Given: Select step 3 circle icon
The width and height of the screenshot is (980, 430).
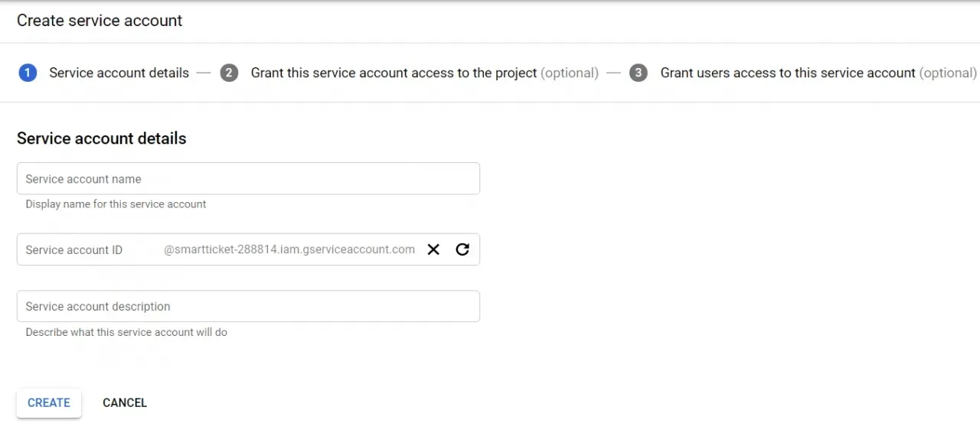Looking at the screenshot, I should (x=639, y=73).
